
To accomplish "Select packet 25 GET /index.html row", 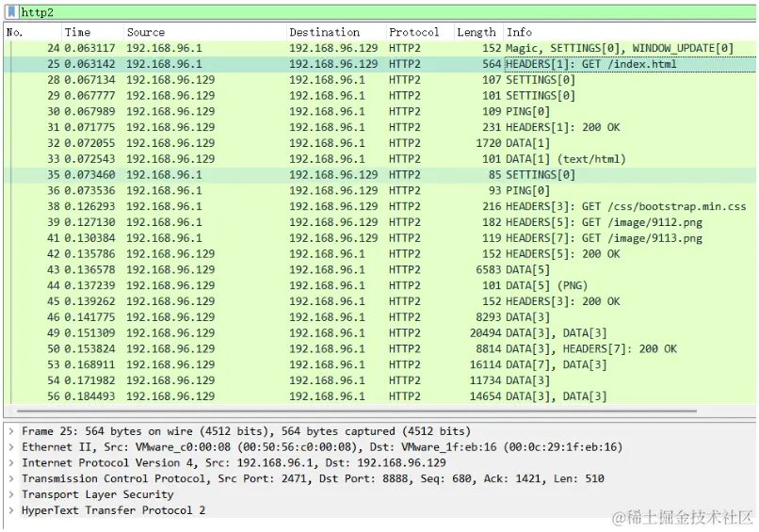I will 379,64.
